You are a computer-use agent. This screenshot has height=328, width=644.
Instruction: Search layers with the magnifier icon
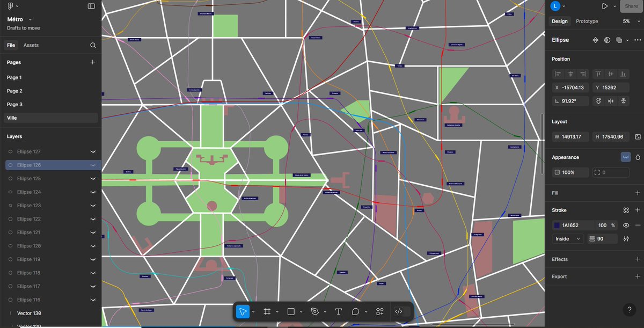(93, 46)
